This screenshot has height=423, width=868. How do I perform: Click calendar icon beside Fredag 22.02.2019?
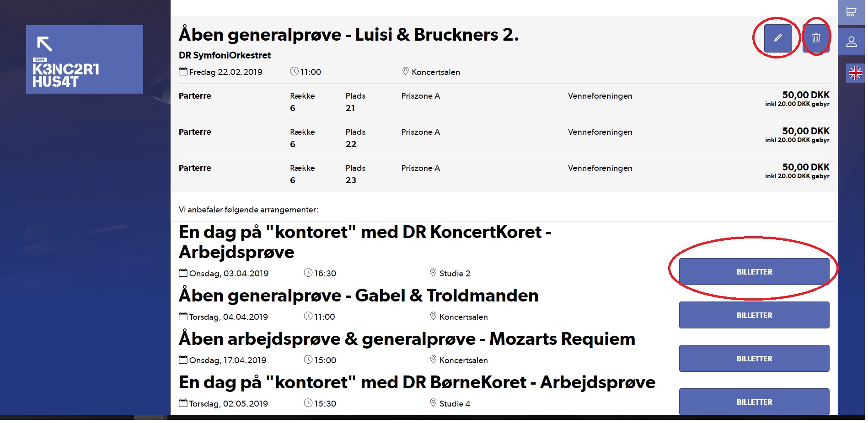click(x=183, y=71)
